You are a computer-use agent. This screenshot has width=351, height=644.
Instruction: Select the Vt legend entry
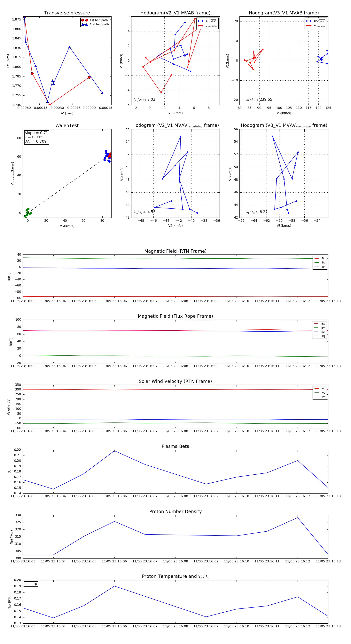(320, 393)
